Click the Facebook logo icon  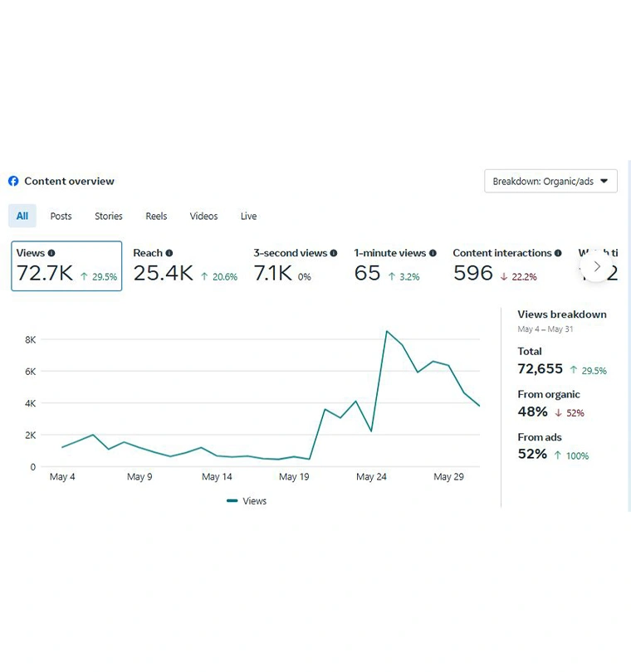[x=13, y=181]
